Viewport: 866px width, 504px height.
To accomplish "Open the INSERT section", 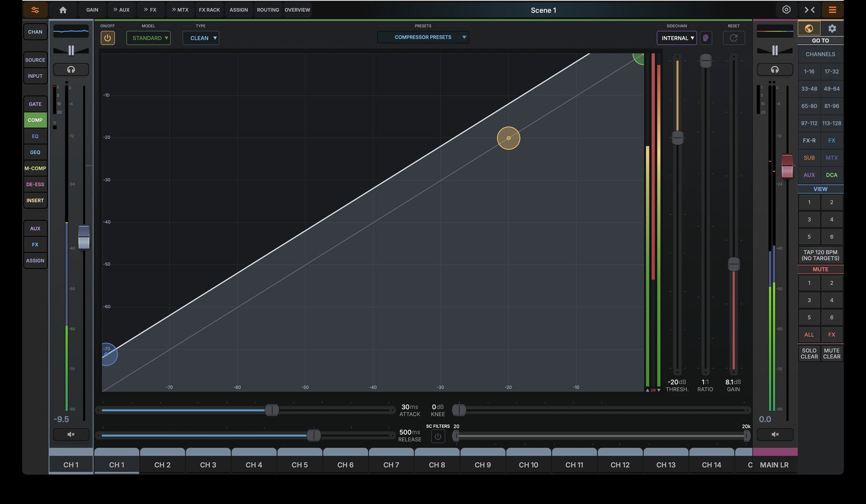I will [x=35, y=200].
